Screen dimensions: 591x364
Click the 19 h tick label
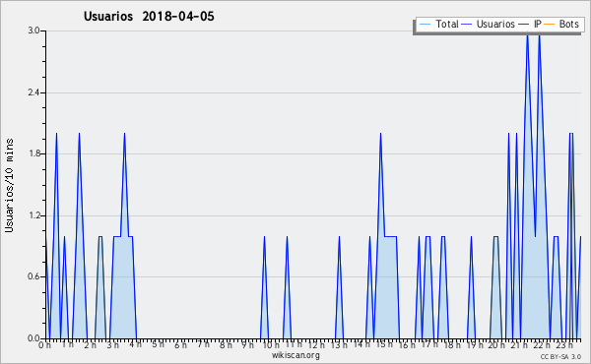click(475, 344)
